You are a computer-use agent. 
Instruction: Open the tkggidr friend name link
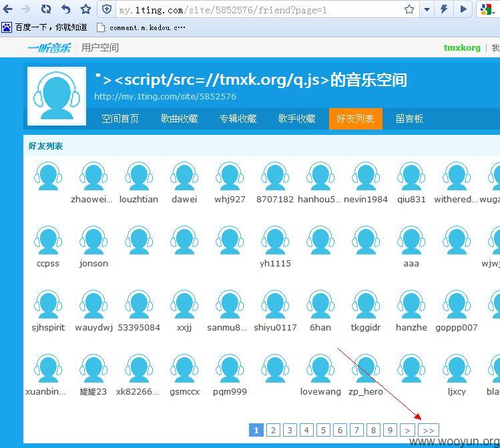[366, 328]
